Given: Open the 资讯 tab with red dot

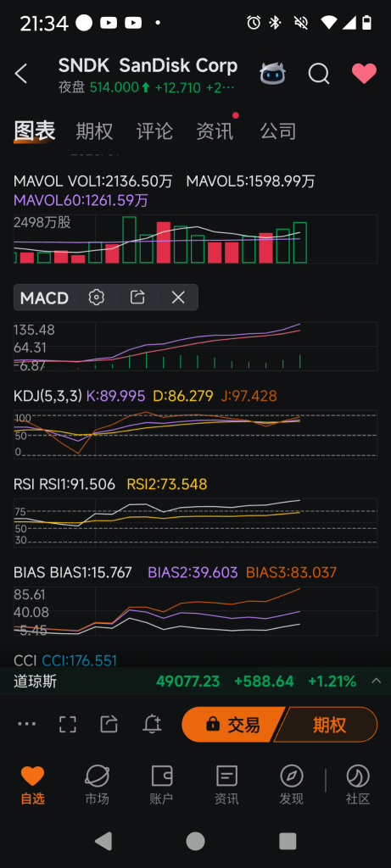Looking at the screenshot, I should coord(215,131).
